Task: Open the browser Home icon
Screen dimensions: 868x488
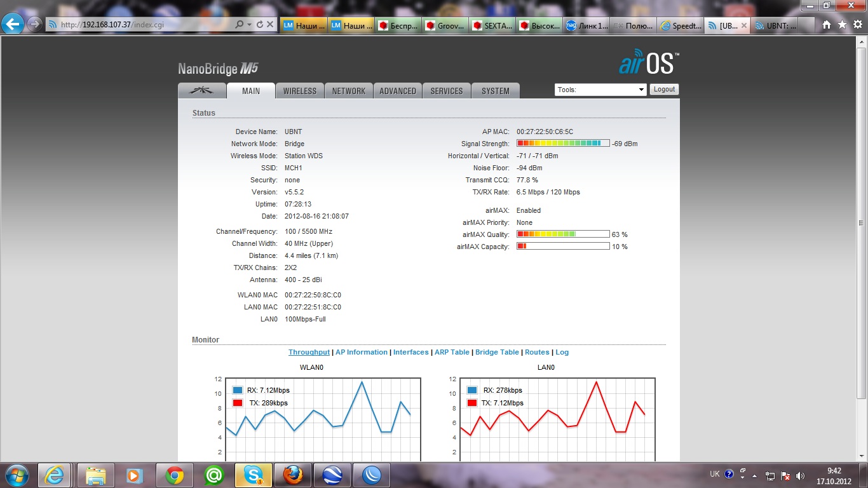Action: pos(827,25)
